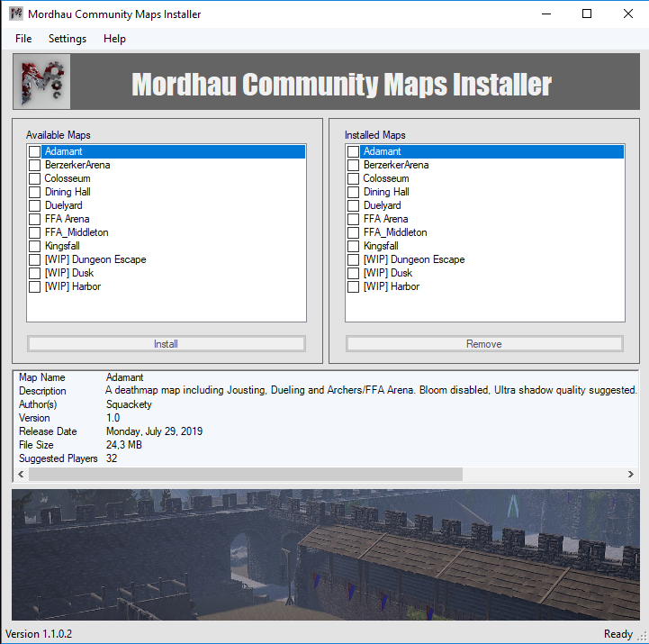Click the file size value 24,3 MB

point(124,445)
